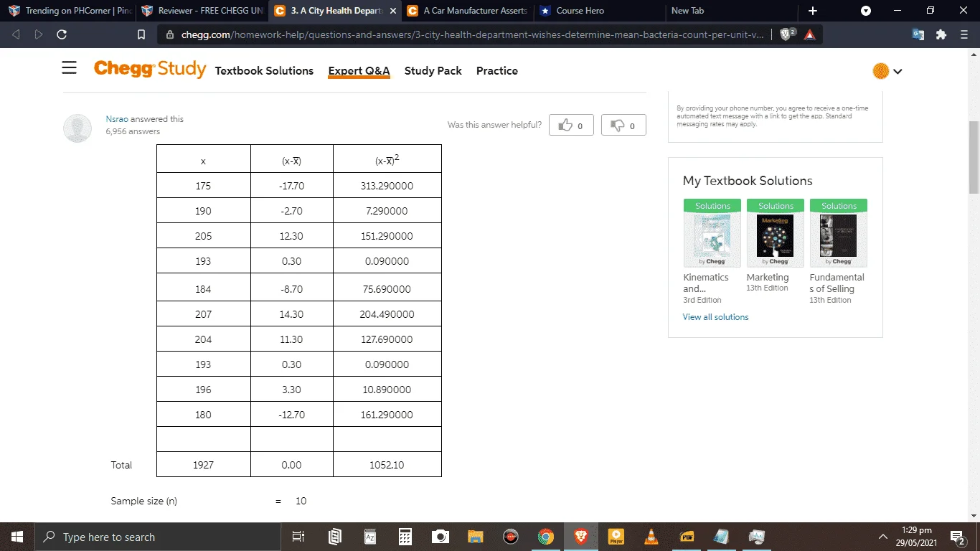Open the tab search dropdown button

click(x=866, y=11)
